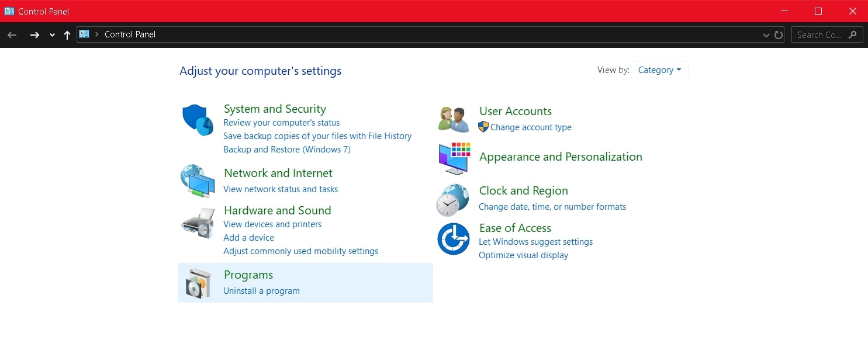Click the System and Security shield icon
The width and height of the screenshot is (868, 354).
tap(197, 119)
